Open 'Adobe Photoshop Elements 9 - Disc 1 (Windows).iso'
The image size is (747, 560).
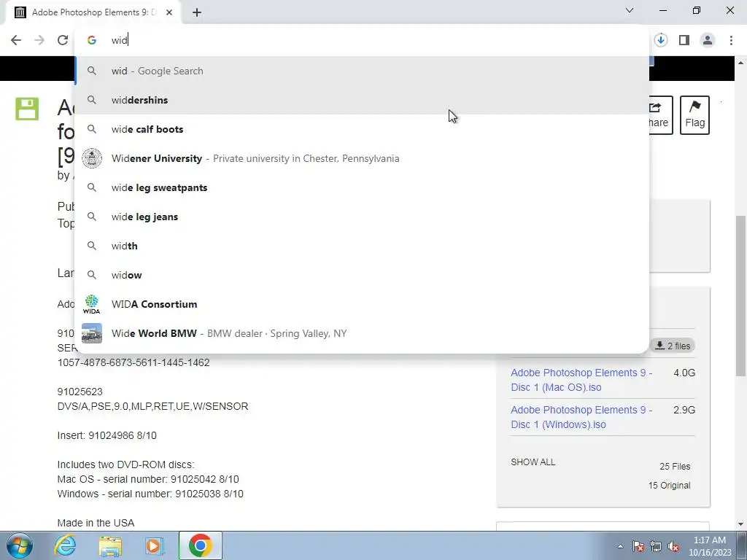click(x=581, y=417)
